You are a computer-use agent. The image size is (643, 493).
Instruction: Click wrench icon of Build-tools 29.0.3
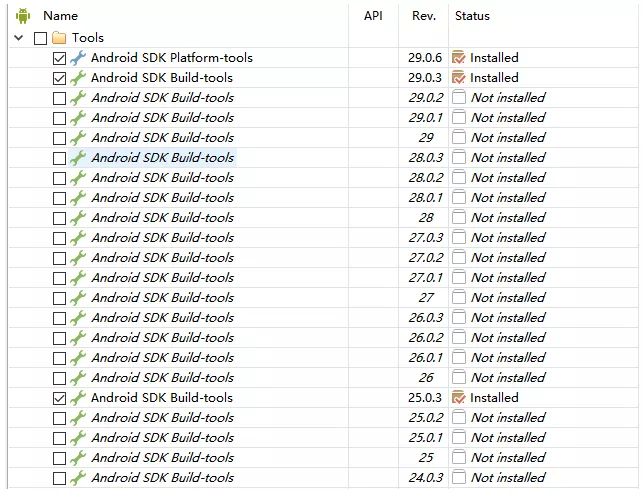tap(78, 78)
